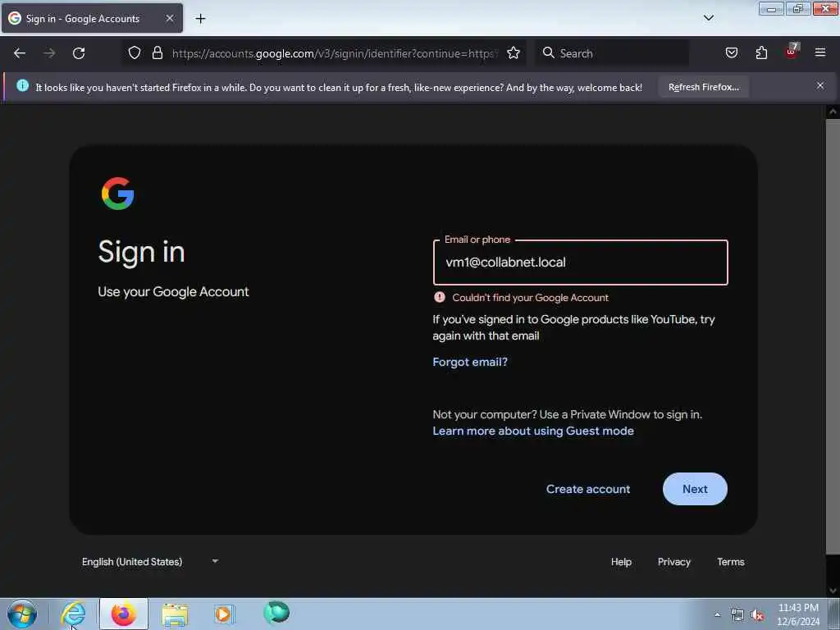
Task: Launch Internet Explorer from the taskbar
Action: [x=73, y=614]
